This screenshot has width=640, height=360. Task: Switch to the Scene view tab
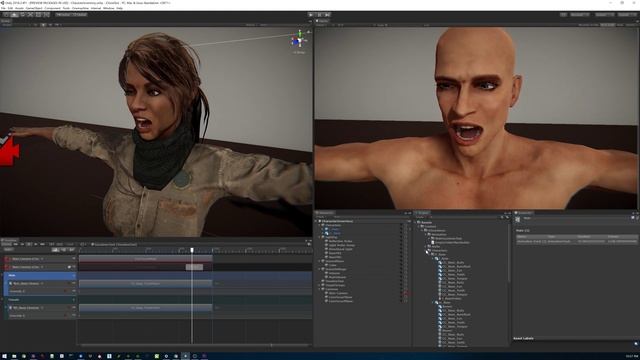pyautogui.click(x=6, y=20)
